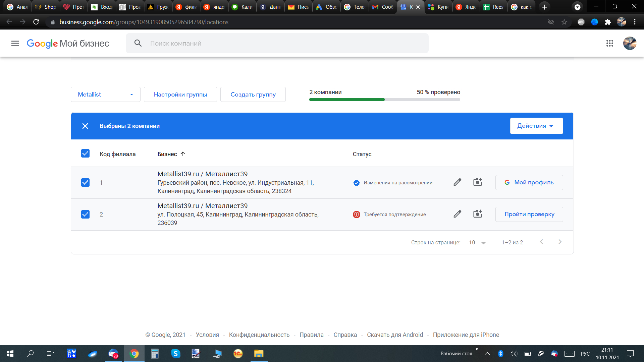
Task: Edit the Невское location with pencil icon
Action: [458, 182]
